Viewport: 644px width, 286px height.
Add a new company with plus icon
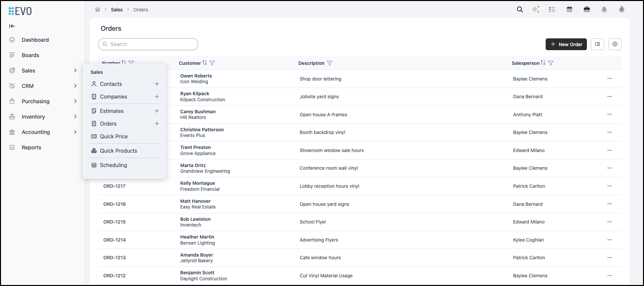[157, 97]
